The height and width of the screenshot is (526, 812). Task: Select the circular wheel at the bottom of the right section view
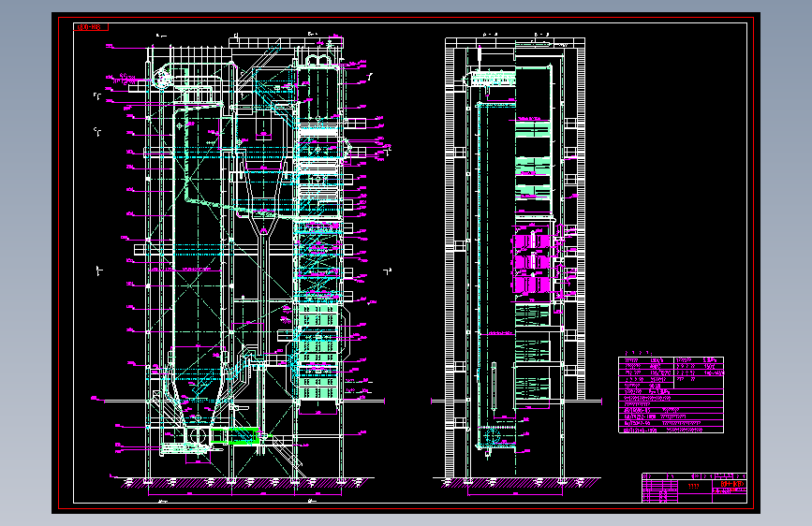pos(492,437)
